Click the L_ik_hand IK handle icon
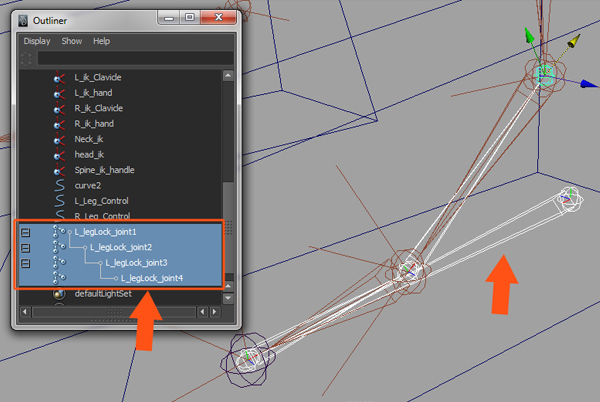This screenshot has width=600, height=402. point(59,93)
